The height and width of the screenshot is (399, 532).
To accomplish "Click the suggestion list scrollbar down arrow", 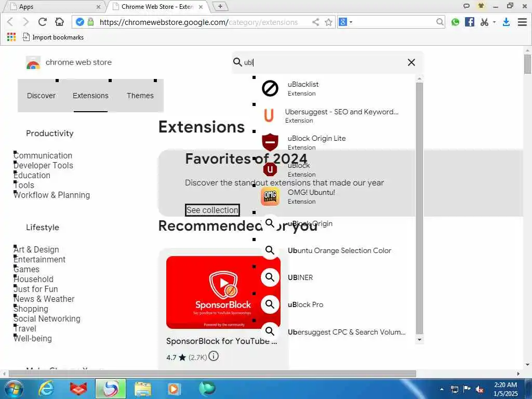I will click(420, 340).
